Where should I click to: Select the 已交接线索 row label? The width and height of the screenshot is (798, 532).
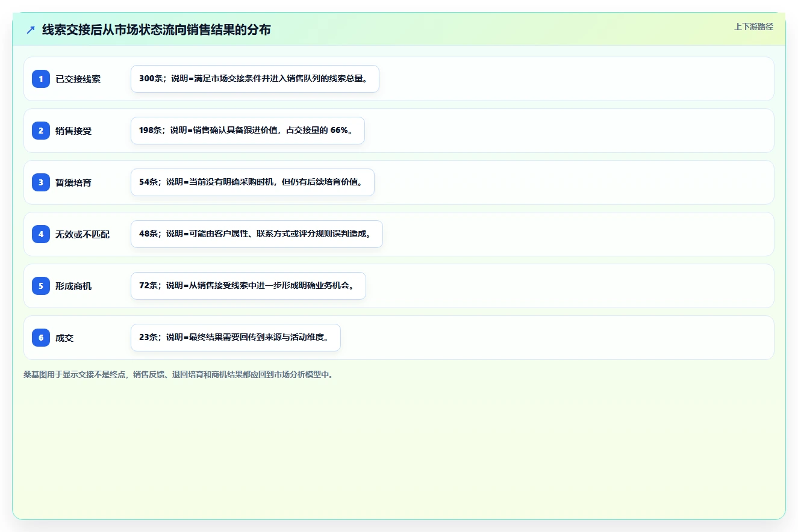78,79
